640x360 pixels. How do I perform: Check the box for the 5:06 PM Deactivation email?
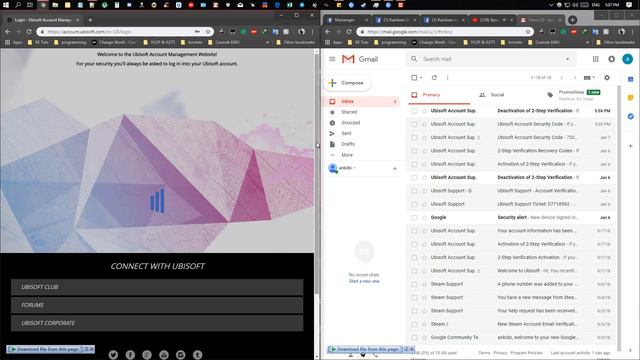(414, 111)
